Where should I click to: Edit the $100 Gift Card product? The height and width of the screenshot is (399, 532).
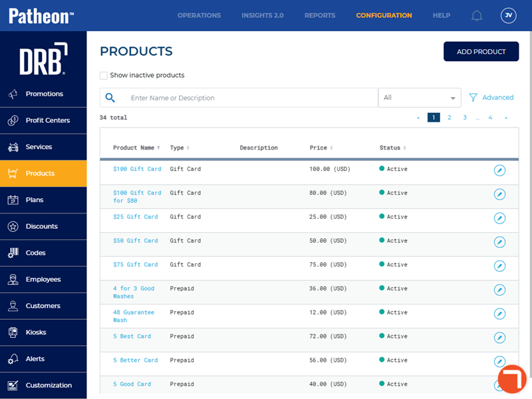click(499, 171)
